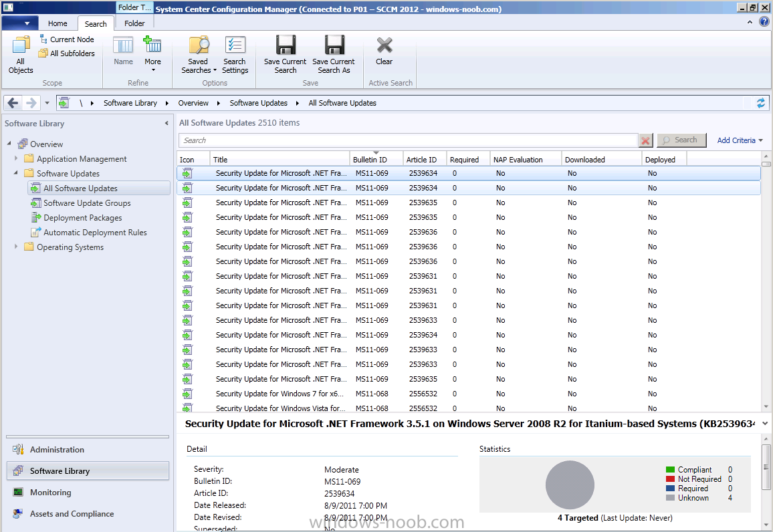The image size is (773, 532).
Task: Focus the Search input field
Action: pyautogui.click(x=408, y=140)
